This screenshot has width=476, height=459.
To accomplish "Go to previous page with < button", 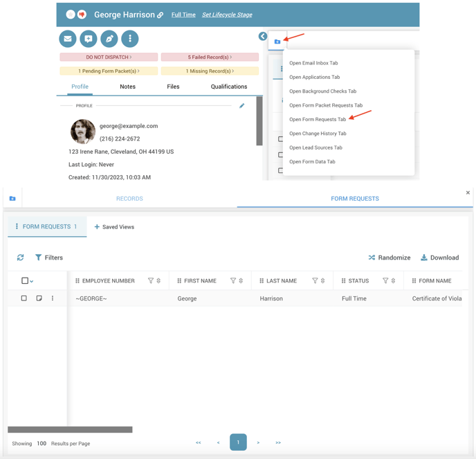I will (x=218, y=442).
